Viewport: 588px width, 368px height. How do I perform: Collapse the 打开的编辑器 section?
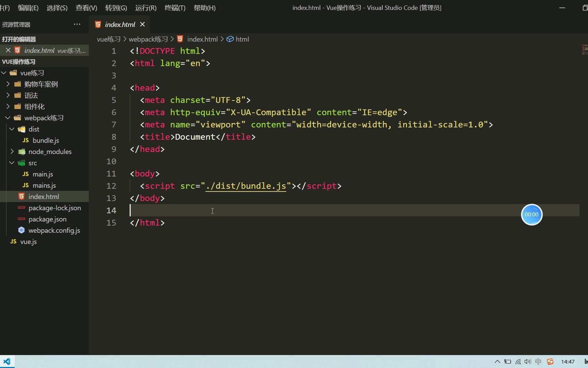point(19,39)
